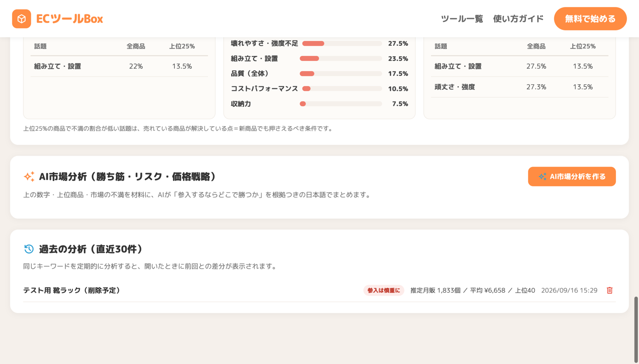The width and height of the screenshot is (639, 364).
Task: Click the 無料で始める button
Action: click(590, 19)
